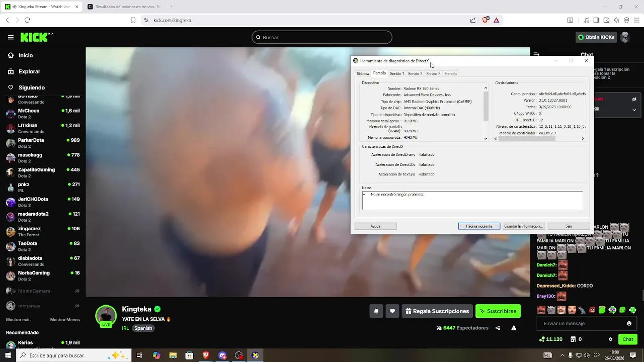Open Windows Start menu

pos(8,355)
